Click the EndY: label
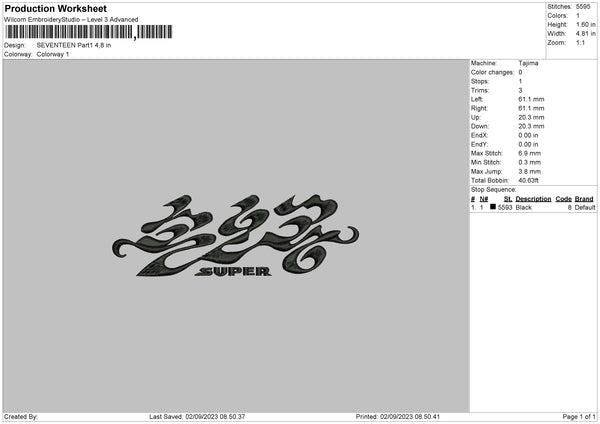Screen dimensions: 600x424 click(x=479, y=145)
